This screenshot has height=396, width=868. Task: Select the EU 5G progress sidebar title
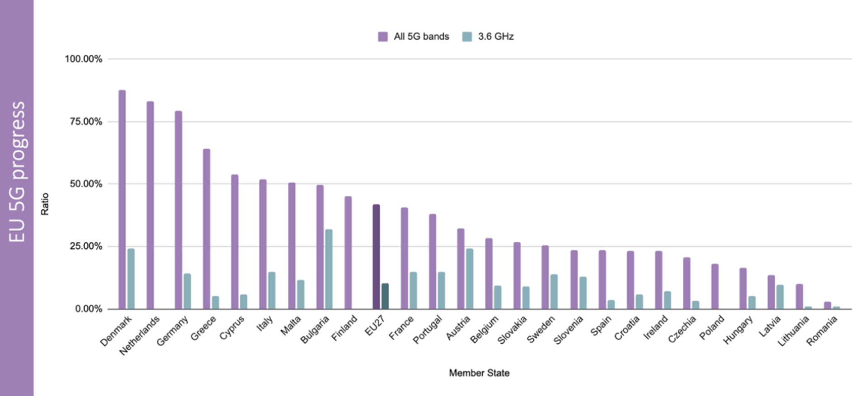tap(17, 172)
